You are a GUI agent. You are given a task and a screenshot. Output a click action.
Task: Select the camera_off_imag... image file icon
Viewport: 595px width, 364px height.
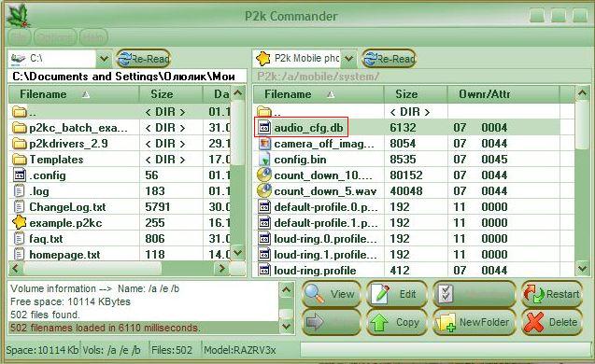(263, 144)
